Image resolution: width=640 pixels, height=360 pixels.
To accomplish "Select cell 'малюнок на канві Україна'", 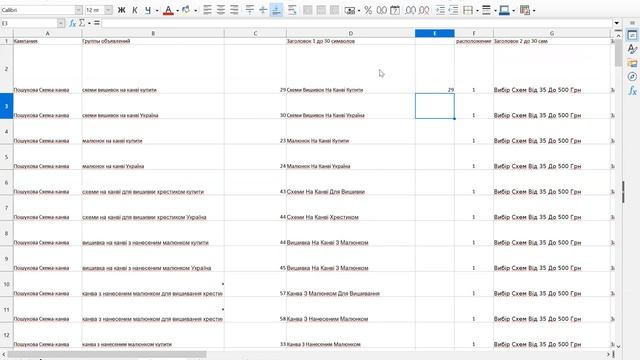I will pyautogui.click(x=153, y=157).
